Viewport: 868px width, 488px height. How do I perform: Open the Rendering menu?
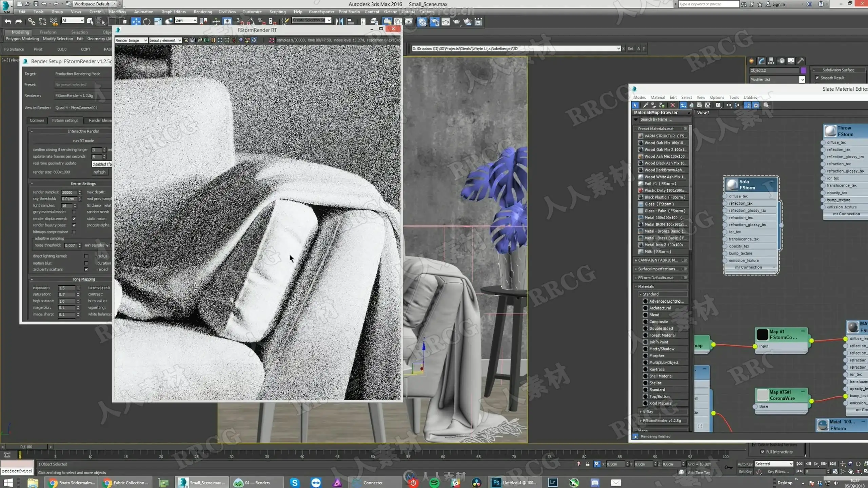coord(202,12)
